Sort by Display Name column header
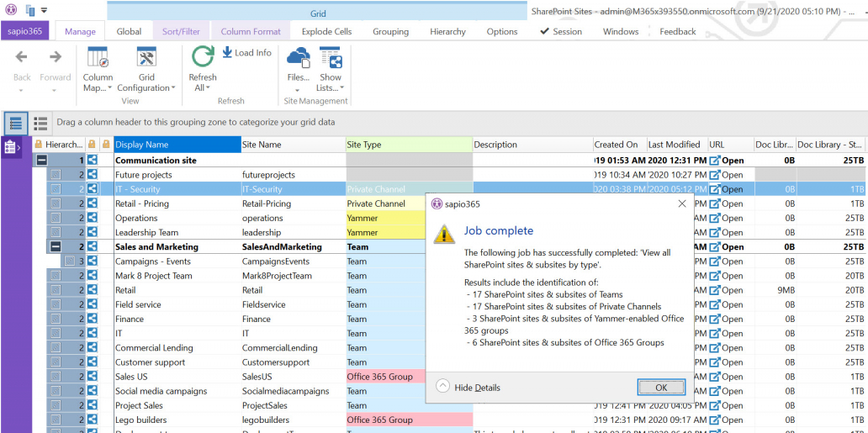This screenshot has height=433, width=868. point(177,145)
